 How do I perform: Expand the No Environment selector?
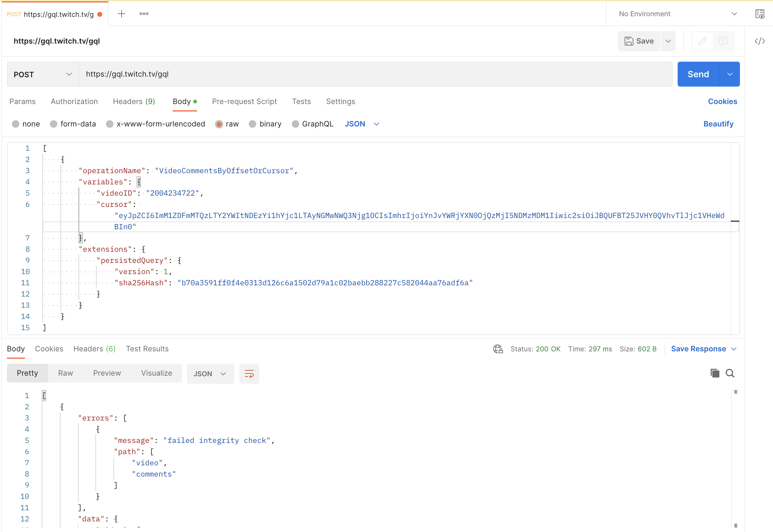(677, 14)
